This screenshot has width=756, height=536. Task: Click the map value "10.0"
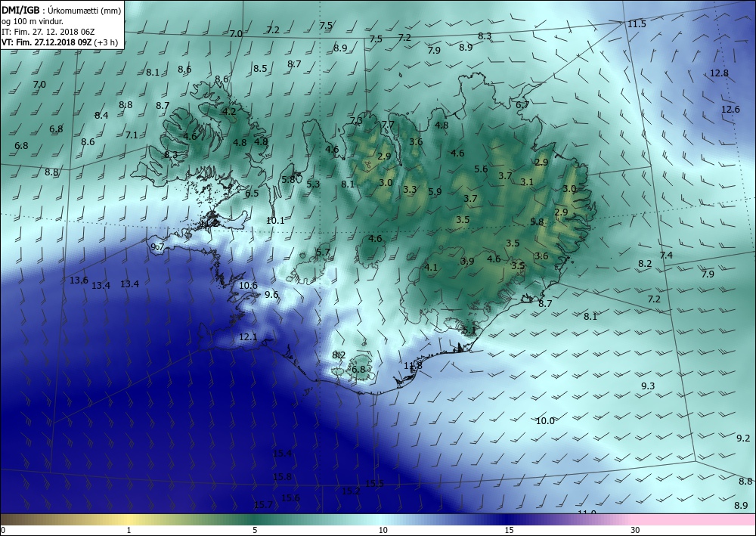pyautogui.click(x=545, y=421)
